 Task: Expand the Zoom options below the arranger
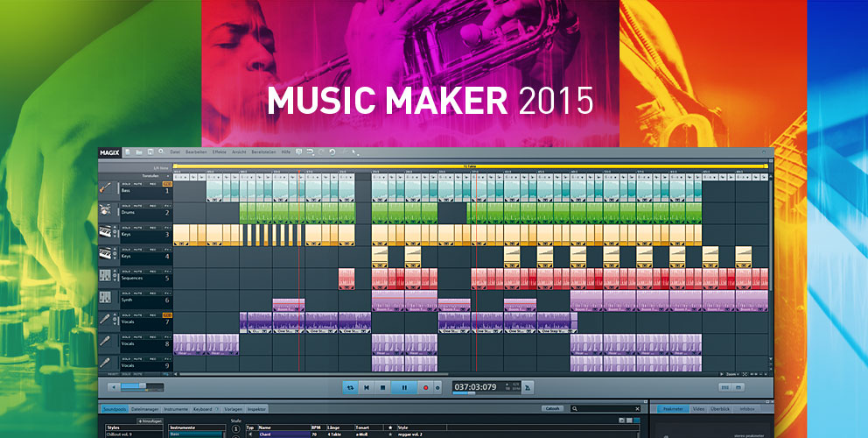[x=732, y=374]
